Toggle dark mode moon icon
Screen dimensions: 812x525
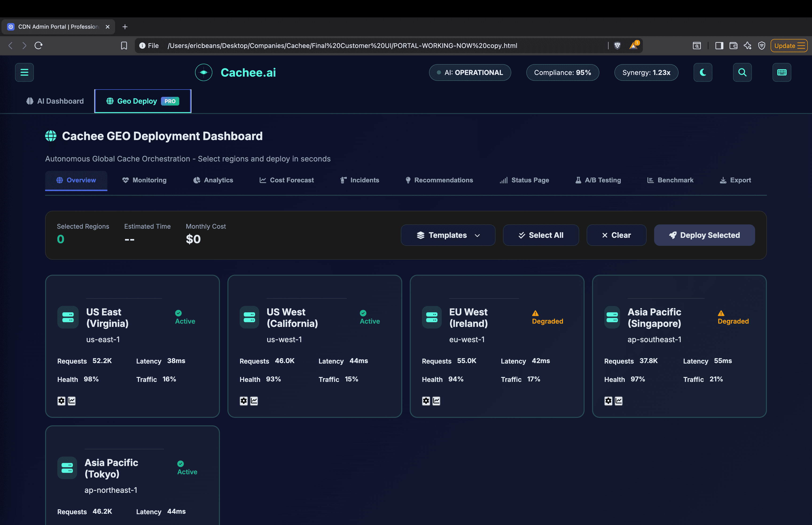tap(703, 72)
